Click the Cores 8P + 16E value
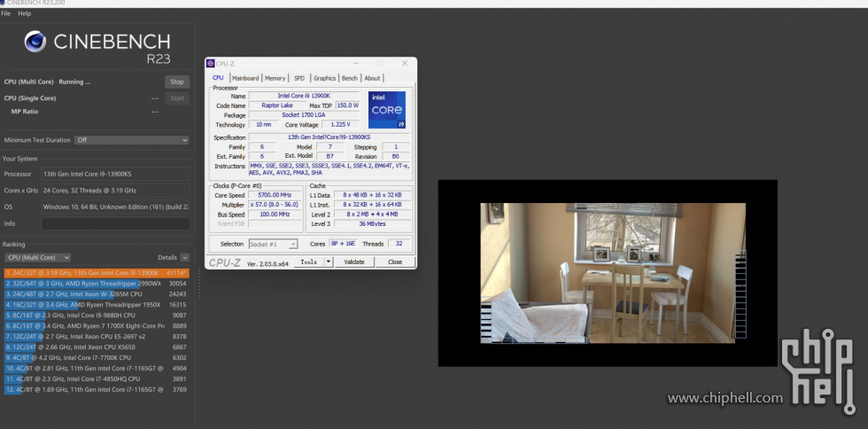Screen dimensions: 868x429 [344, 244]
